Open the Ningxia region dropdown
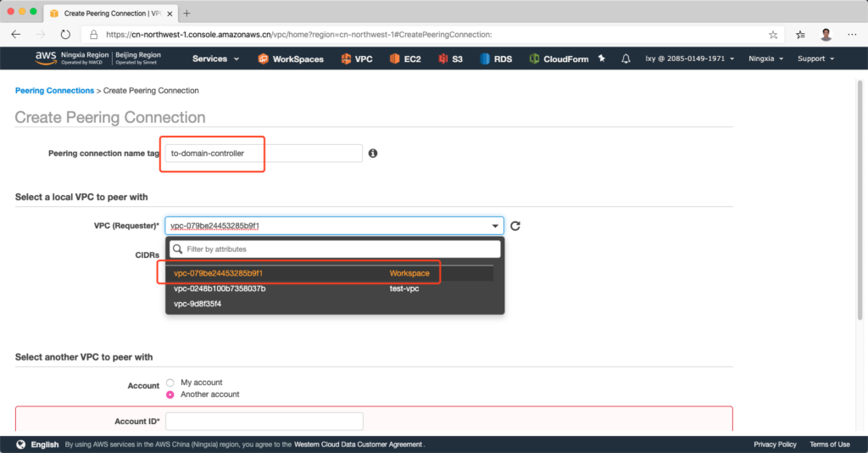The image size is (868, 453). pyautogui.click(x=765, y=59)
